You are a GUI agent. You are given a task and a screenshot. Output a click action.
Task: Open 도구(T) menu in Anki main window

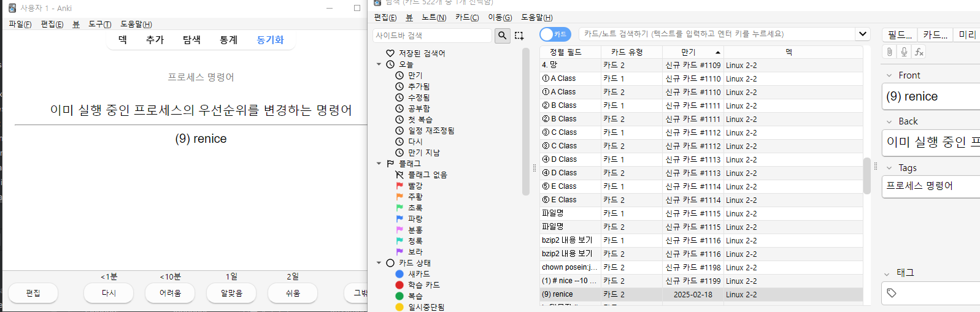(99, 24)
